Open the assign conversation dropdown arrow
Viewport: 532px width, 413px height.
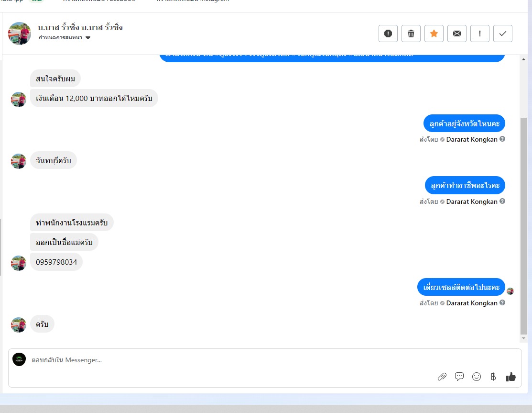[88, 38]
